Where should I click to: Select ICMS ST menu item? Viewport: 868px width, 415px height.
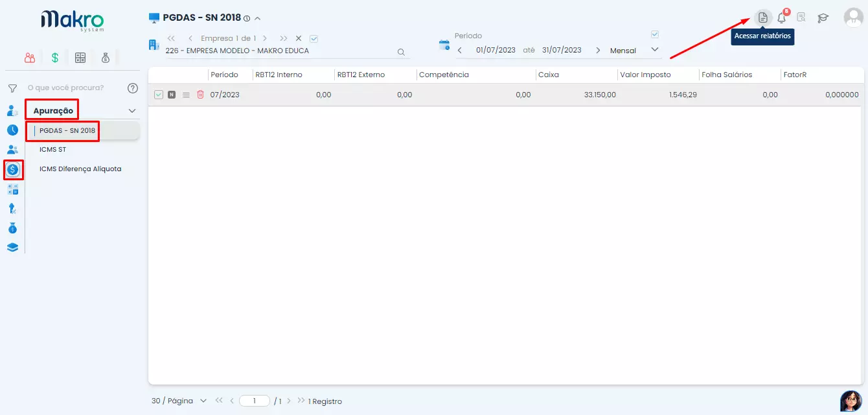pyautogui.click(x=53, y=150)
